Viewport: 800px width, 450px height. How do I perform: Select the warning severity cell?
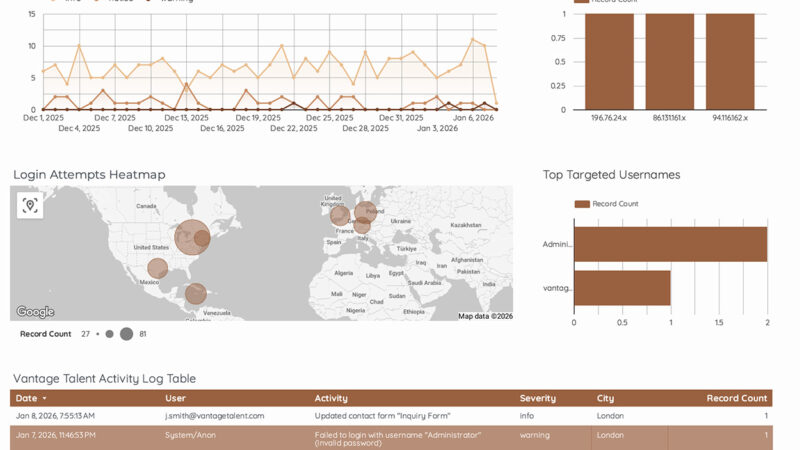534,435
